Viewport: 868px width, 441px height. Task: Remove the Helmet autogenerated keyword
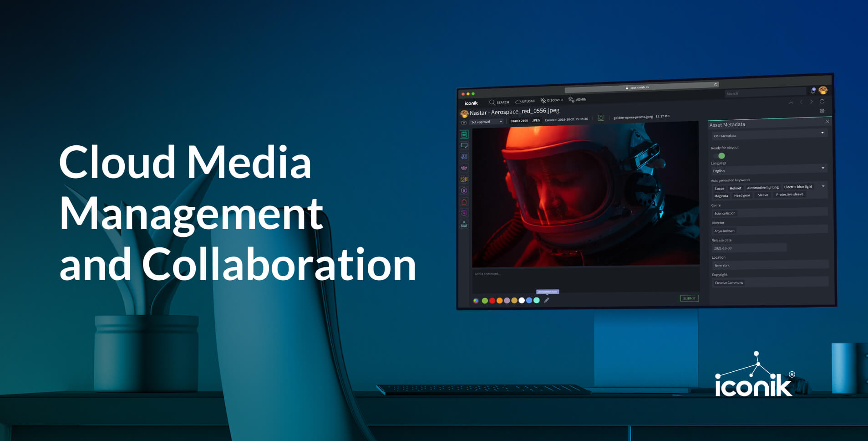[735, 188]
